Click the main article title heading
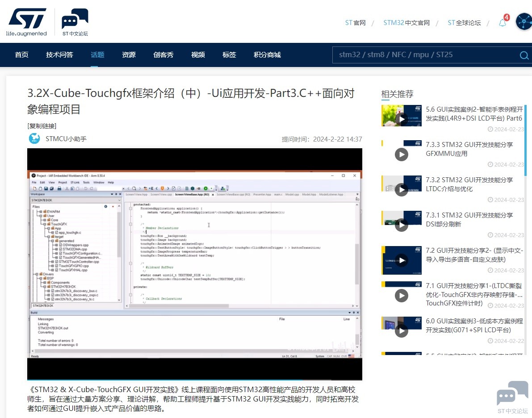The image size is (532, 418). point(191,101)
